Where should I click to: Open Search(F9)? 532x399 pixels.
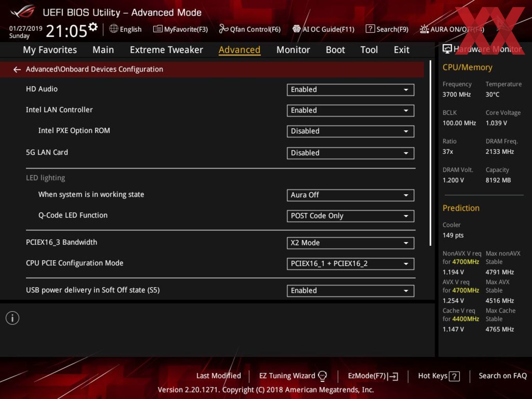pyautogui.click(x=387, y=29)
